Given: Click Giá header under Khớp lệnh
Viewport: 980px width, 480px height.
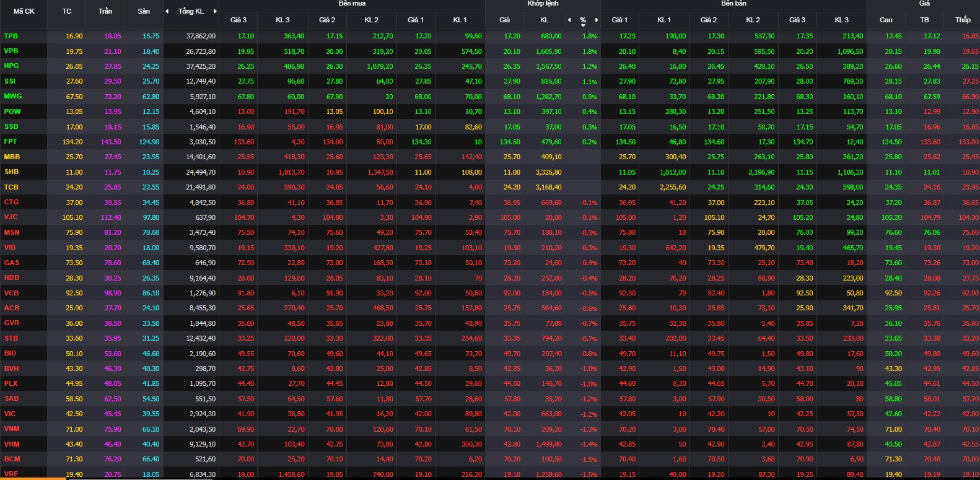Looking at the screenshot, I should pos(505,20).
